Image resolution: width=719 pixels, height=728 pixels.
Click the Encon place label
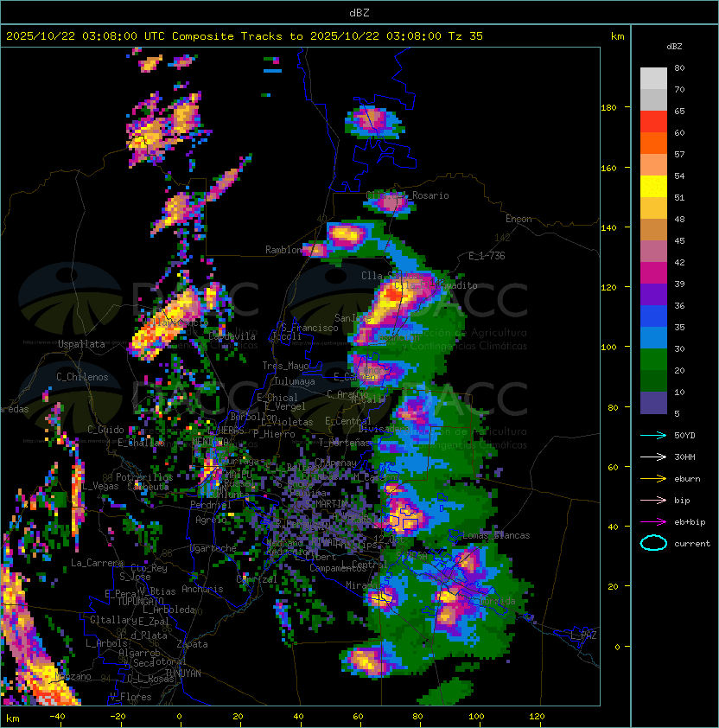(x=519, y=219)
